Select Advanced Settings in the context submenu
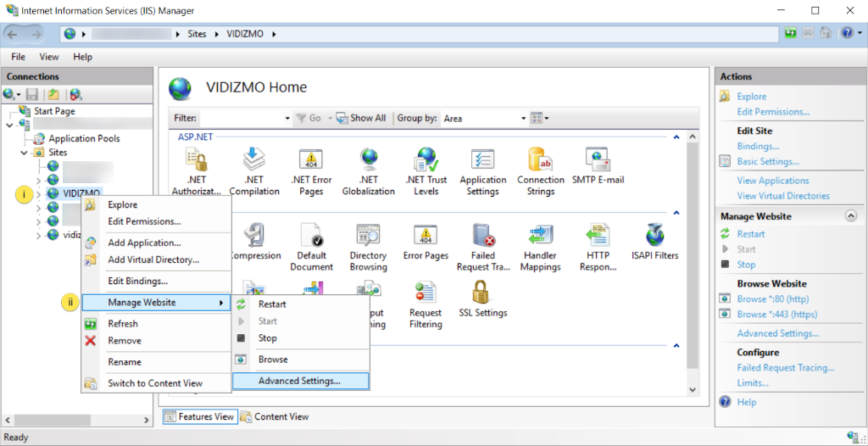868x446 pixels. (x=299, y=381)
